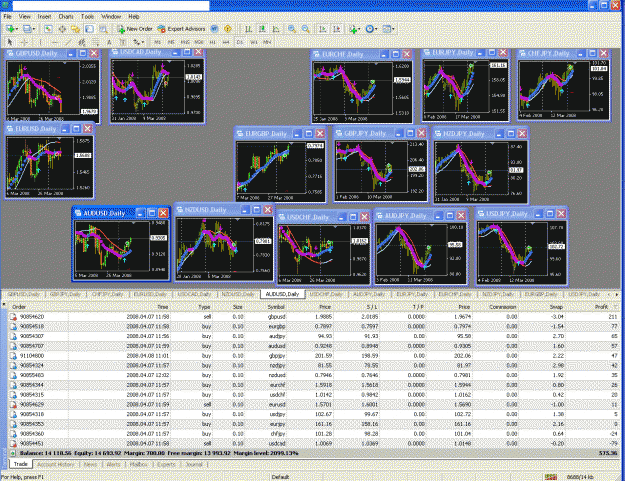This screenshot has width=625, height=481.
Task: Switch to the GBPUSD,Daily chart tab
Action: point(24,294)
